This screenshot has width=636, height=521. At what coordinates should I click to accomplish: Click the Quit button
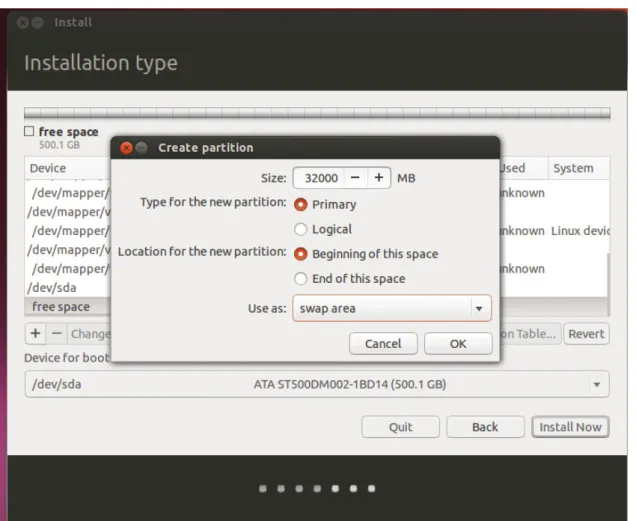400,427
